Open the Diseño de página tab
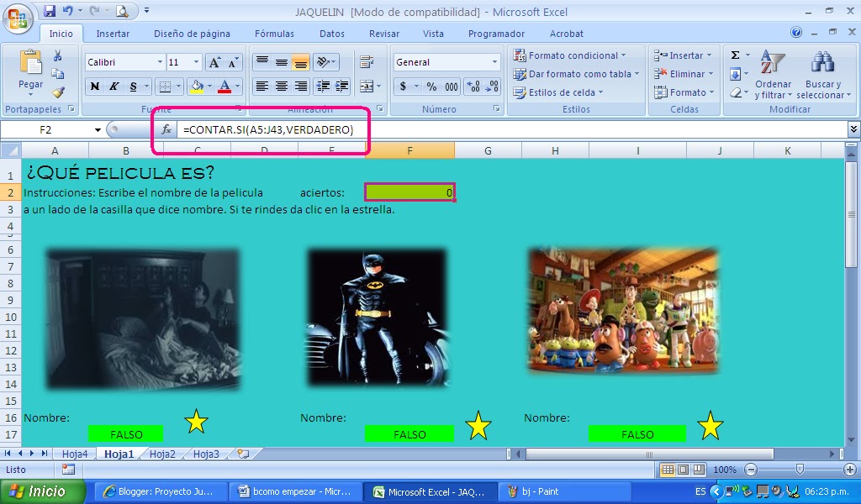The width and height of the screenshot is (861, 504). tap(192, 34)
